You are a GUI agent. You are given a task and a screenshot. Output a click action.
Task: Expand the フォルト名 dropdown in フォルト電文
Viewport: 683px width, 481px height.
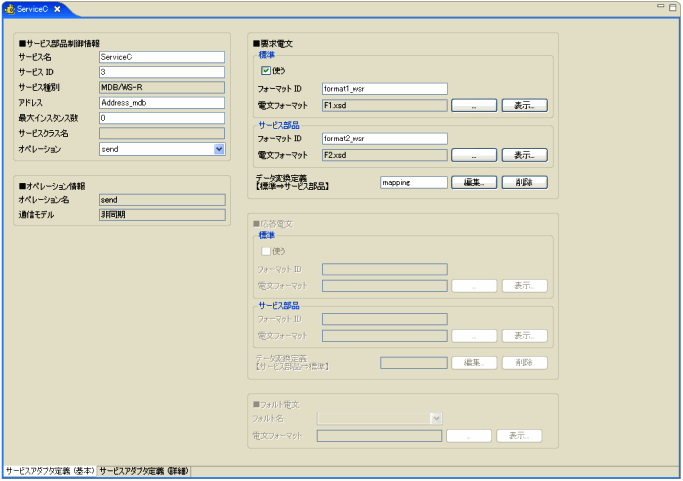436,419
